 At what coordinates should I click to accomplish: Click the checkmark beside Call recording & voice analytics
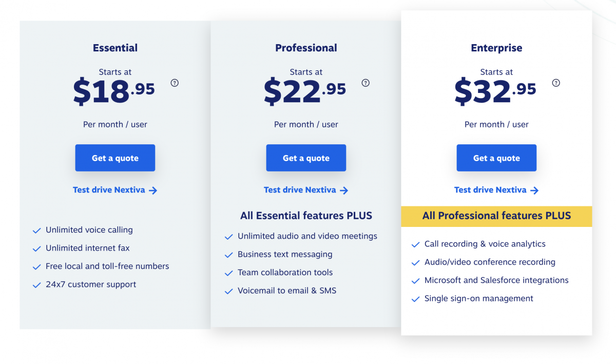[415, 244]
